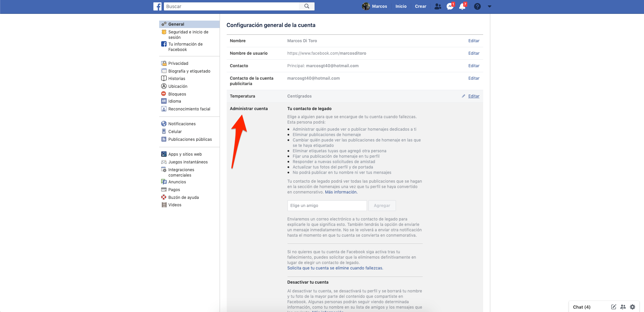
Task: Open Messenger messages icon
Action: pos(450,6)
